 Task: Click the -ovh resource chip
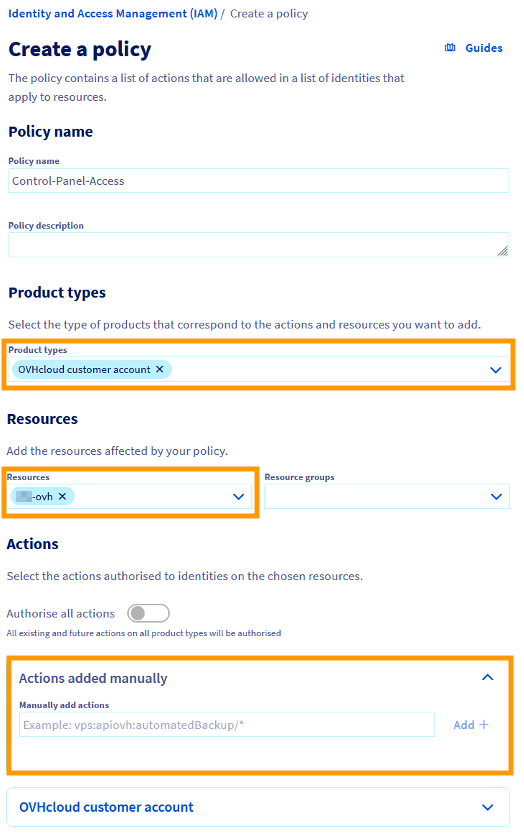42,496
